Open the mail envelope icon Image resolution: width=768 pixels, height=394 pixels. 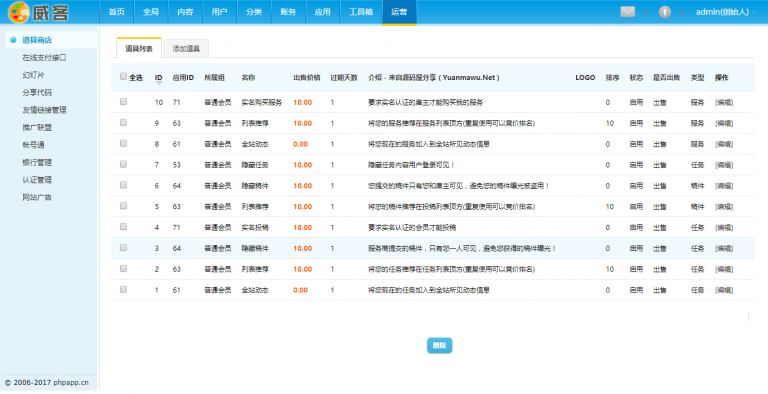pyautogui.click(x=627, y=12)
